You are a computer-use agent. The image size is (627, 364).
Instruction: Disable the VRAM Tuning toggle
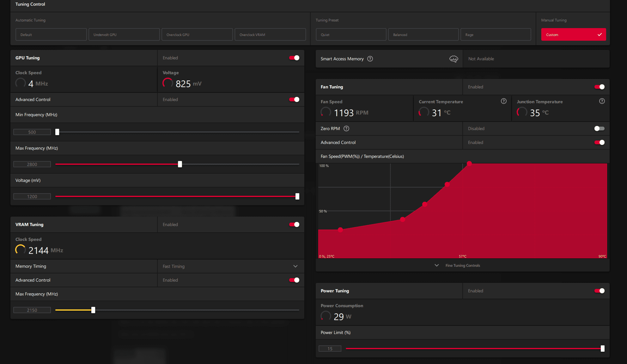click(x=294, y=224)
